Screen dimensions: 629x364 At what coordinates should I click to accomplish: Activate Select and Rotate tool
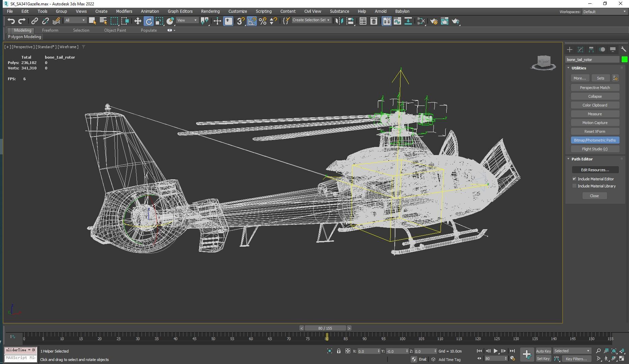(149, 21)
